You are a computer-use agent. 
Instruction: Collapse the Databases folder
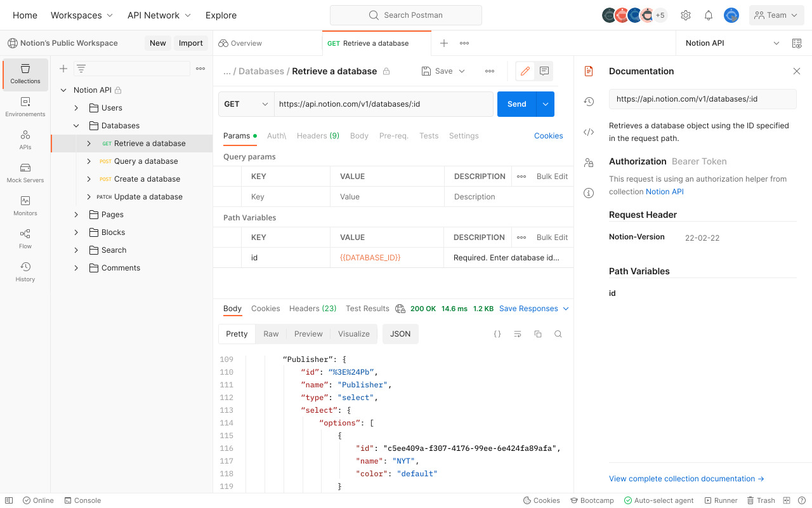pos(76,126)
